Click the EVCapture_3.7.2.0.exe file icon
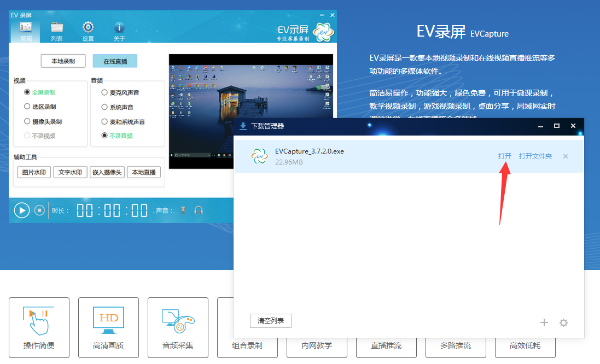This screenshot has width=600, height=364. click(259, 156)
